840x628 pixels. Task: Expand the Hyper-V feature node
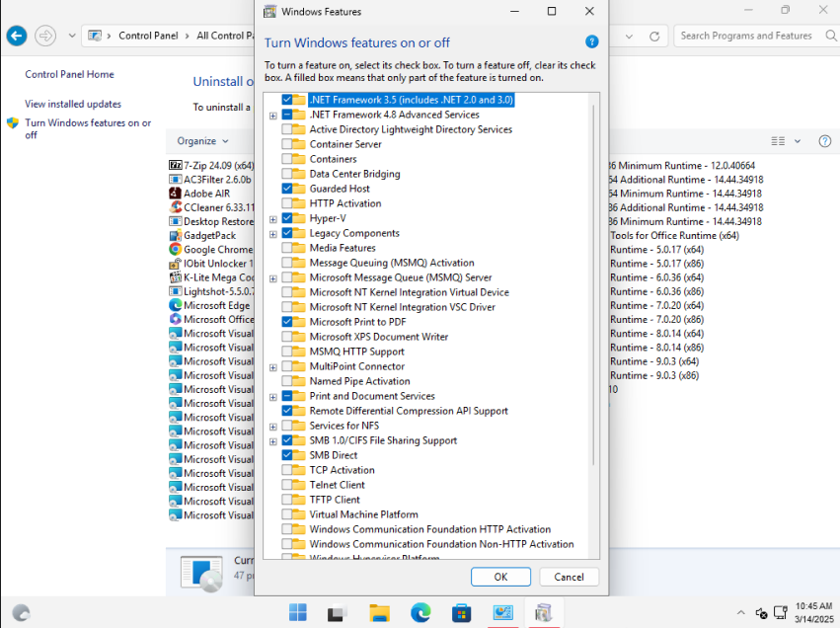pyautogui.click(x=273, y=219)
